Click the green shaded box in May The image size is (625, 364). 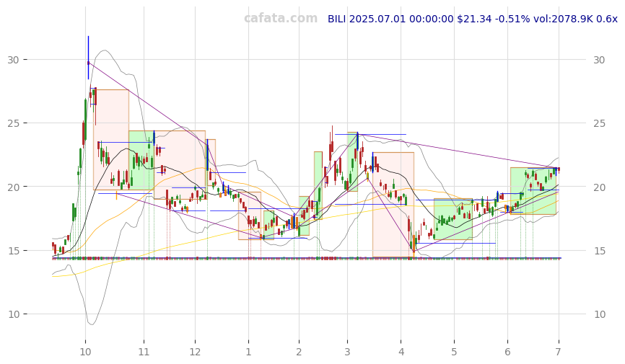tap(453, 219)
